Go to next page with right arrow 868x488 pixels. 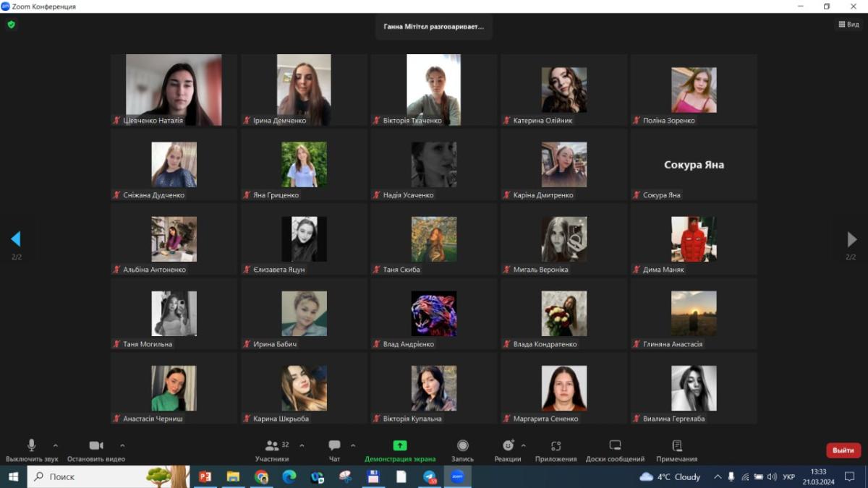point(851,239)
